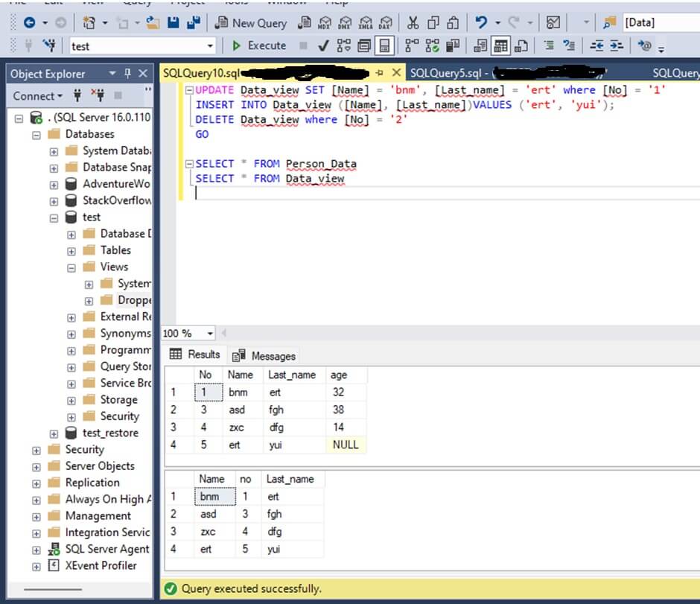This screenshot has height=604, width=700.
Task: Click the navigate back arrow icon
Action: point(29,22)
